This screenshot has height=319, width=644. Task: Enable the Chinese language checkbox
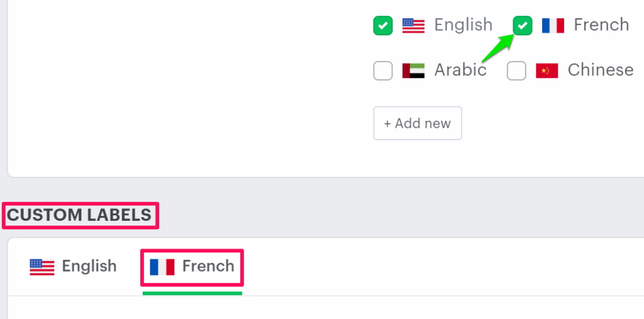pyautogui.click(x=516, y=70)
